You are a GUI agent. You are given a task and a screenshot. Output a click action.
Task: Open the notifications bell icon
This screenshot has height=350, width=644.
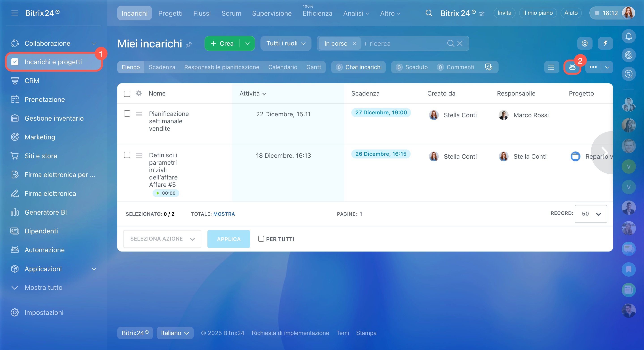tap(629, 36)
